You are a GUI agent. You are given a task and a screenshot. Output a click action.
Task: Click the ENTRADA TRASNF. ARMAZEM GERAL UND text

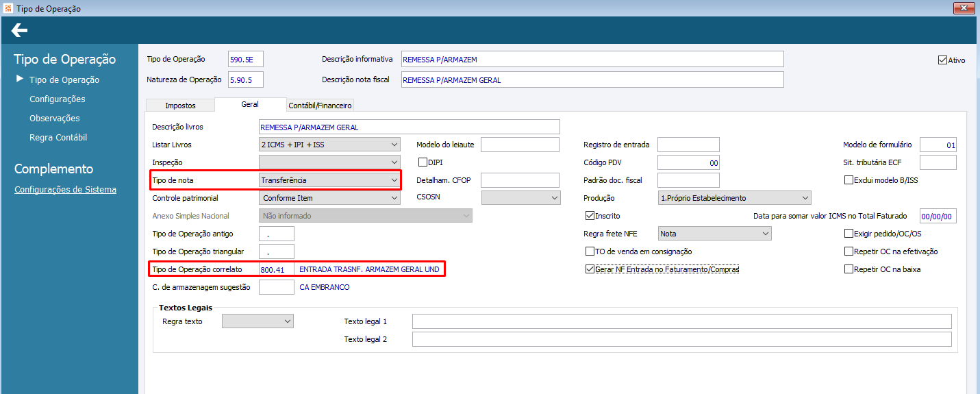coord(369,269)
